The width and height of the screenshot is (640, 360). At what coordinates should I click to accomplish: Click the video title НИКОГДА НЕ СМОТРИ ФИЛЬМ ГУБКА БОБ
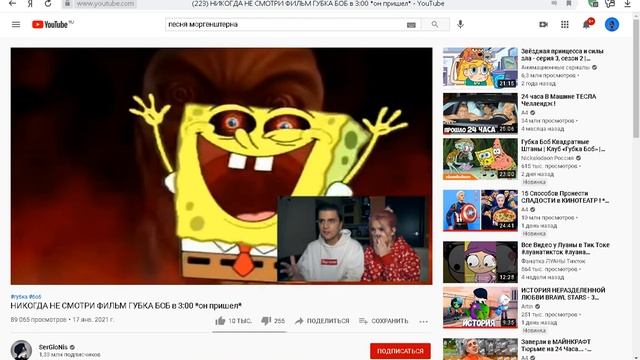tap(126, 306)
